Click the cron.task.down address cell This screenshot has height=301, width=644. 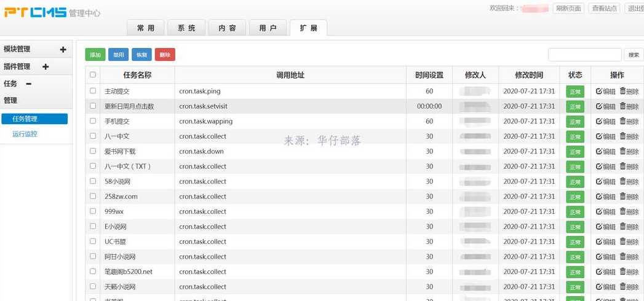pos(290,151)
